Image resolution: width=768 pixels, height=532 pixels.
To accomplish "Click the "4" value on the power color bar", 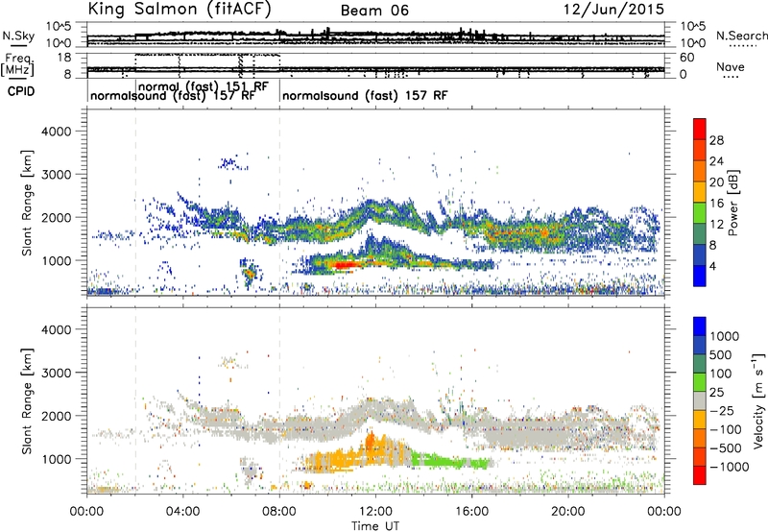I will pyautogui.click(x=713, y=266).
